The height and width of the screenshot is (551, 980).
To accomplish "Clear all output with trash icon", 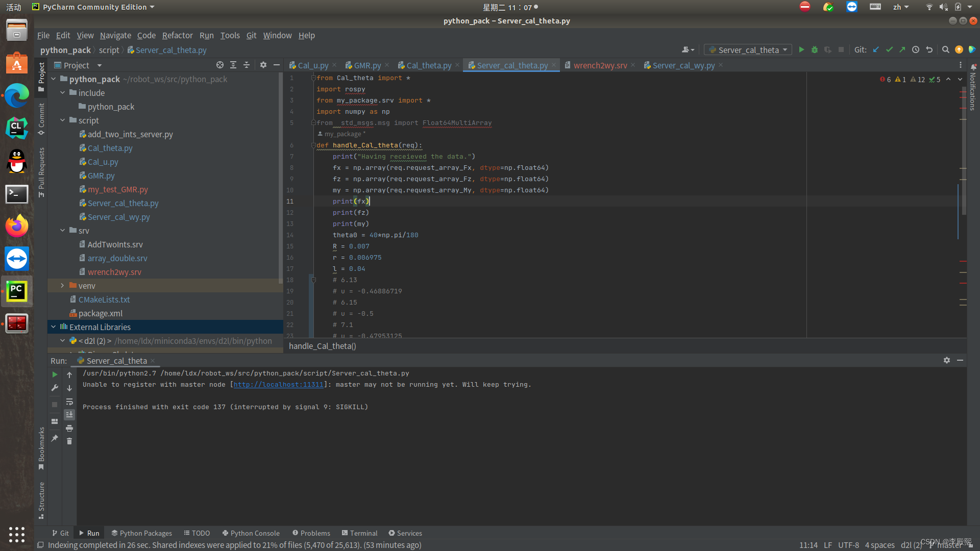I will (69, 441).
